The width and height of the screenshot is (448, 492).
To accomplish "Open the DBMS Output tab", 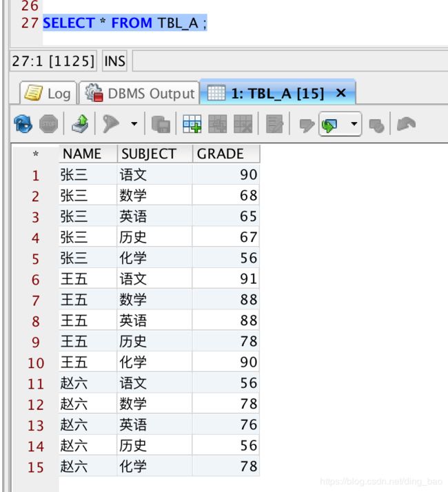I will point(139,93).
